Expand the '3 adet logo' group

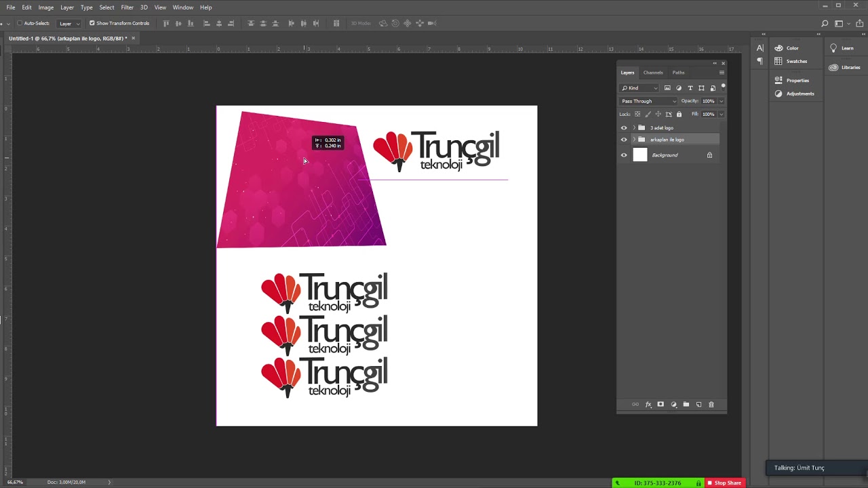[x=634, y=127]
